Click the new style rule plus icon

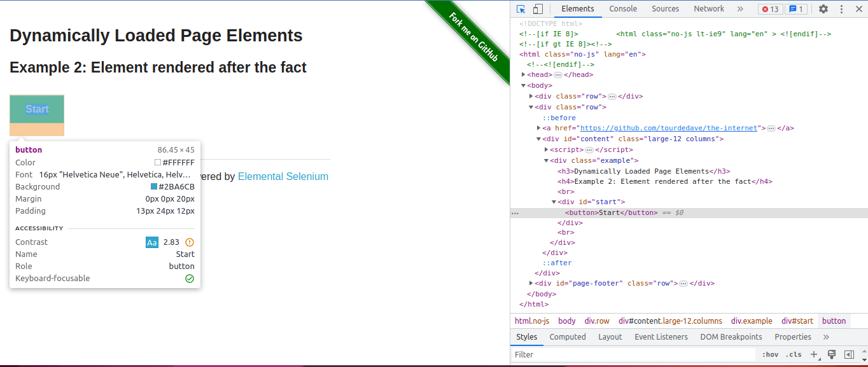click(x=815, y=354)
